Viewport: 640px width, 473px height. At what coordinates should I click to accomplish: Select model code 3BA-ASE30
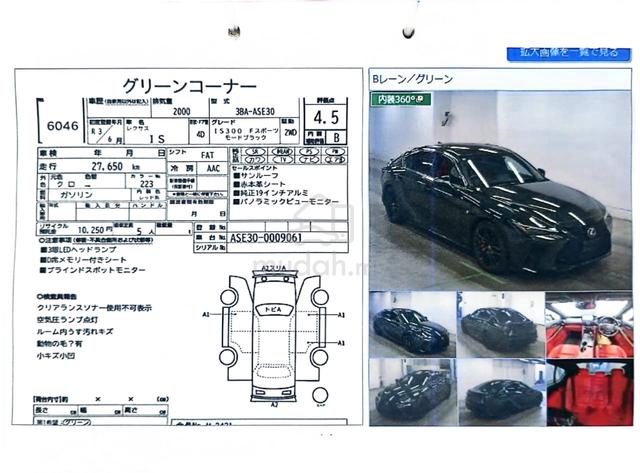tap(255, 111)
